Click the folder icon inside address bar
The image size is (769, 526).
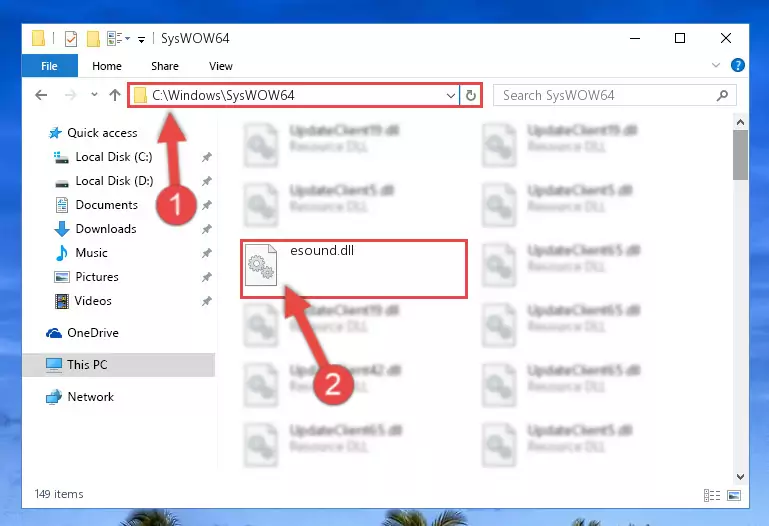(140, 96)
